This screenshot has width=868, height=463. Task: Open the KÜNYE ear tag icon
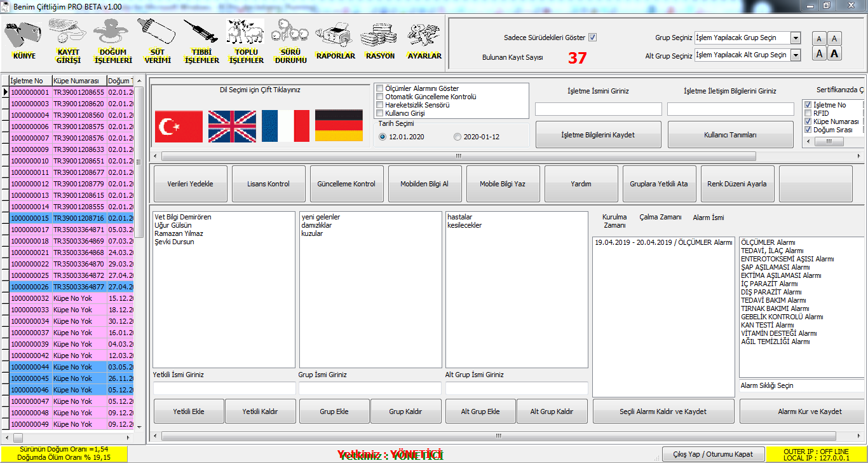pyautogui.click(x=24, y=35)
